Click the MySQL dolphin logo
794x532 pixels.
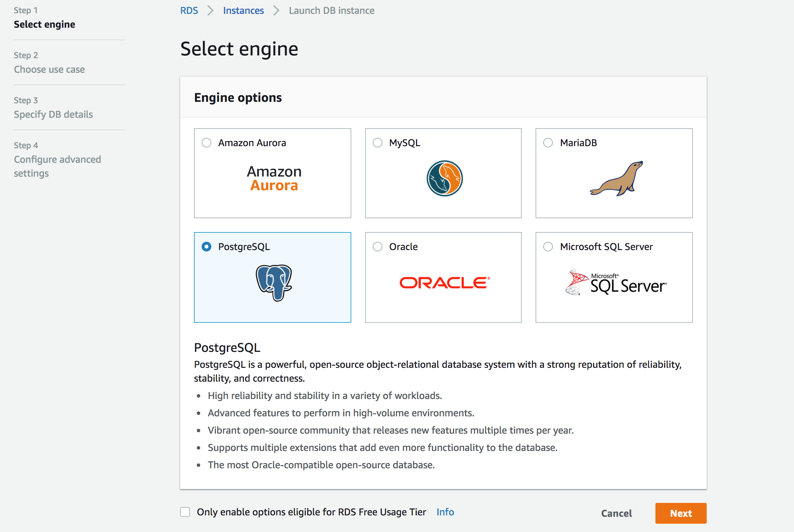click(444, 178)
